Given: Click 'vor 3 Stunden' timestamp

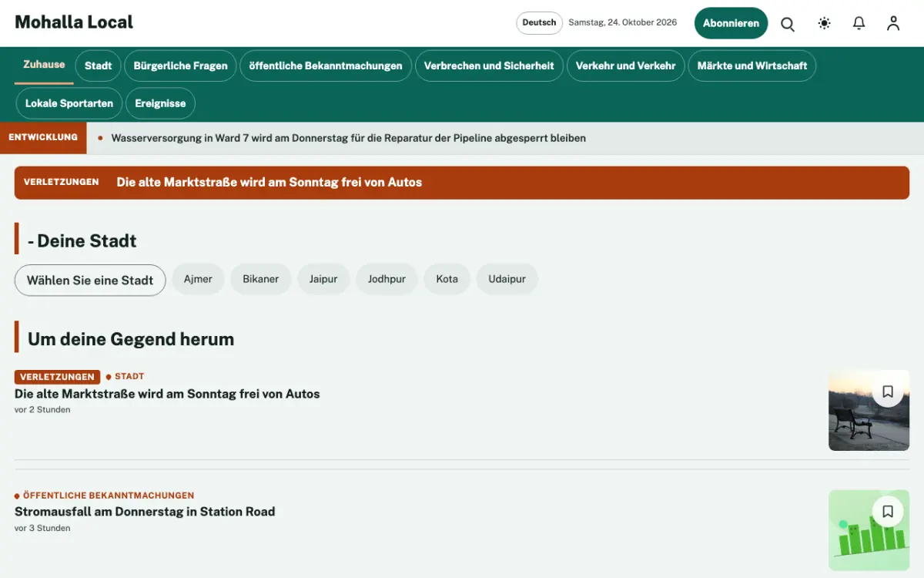Looking at the screenshot, I should 42,529.
